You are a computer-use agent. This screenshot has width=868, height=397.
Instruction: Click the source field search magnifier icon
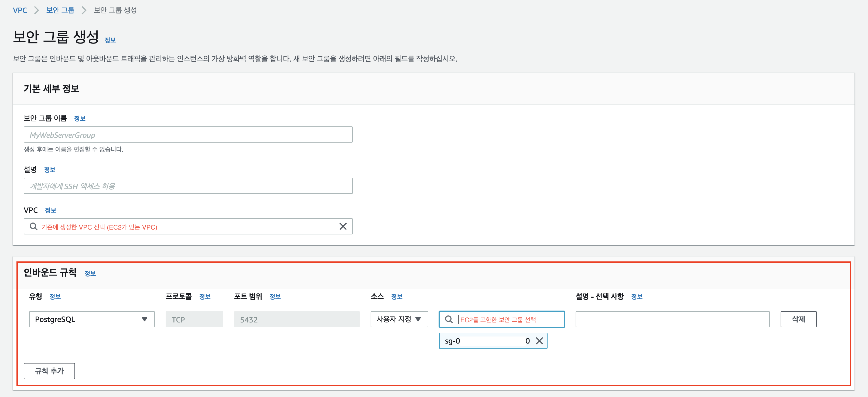coord(449,319)
